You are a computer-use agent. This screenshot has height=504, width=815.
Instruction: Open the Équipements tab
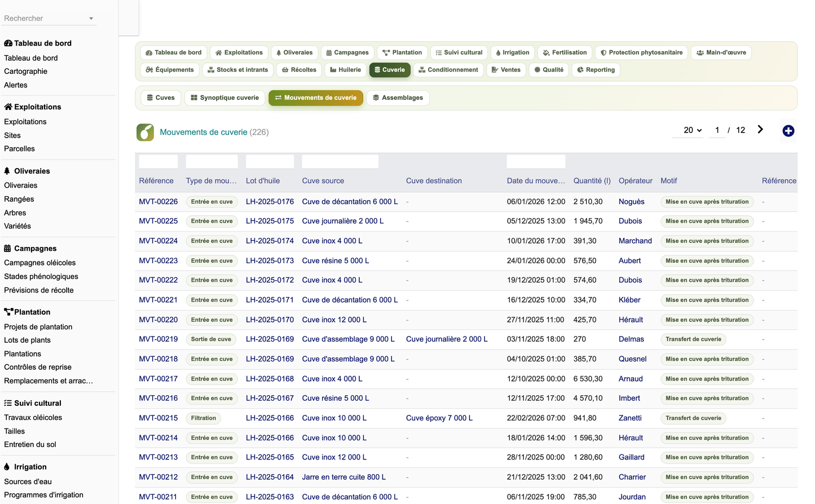tap(170, 70)
